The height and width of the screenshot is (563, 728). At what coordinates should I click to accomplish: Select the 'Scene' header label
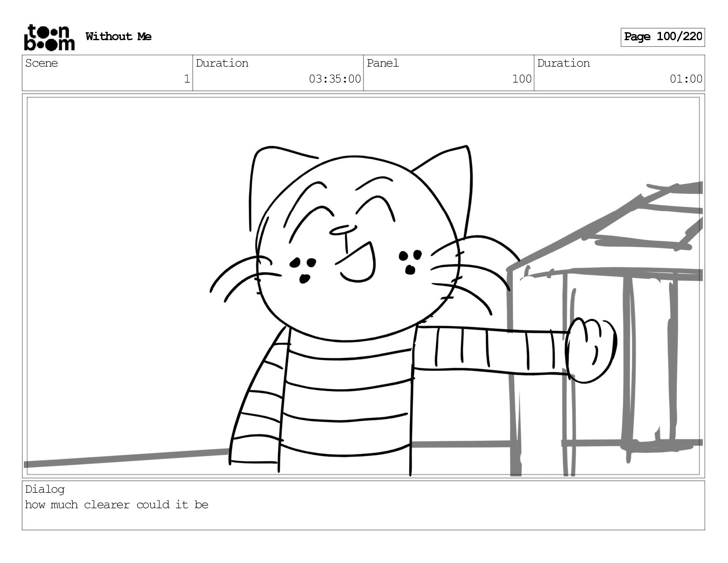pos(41,63)
